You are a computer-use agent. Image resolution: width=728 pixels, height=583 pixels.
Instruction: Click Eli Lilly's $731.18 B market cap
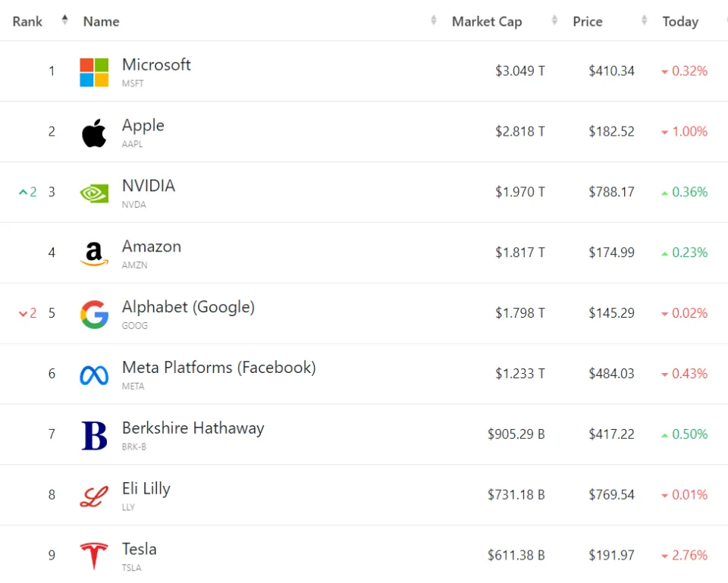(516, 495)
